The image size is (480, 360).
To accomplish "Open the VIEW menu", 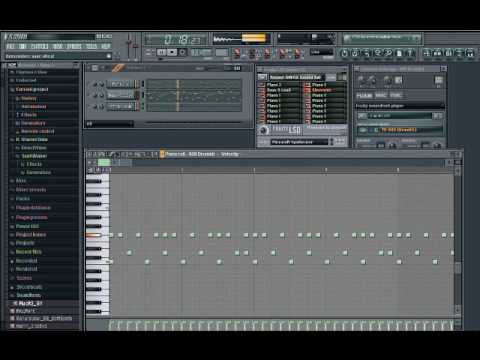I will 58,46.
